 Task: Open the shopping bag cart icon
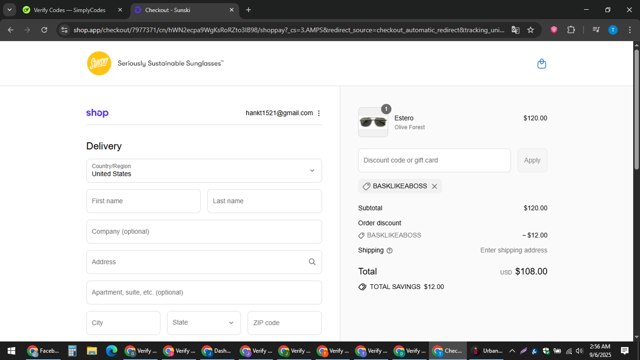coord(541,64)
